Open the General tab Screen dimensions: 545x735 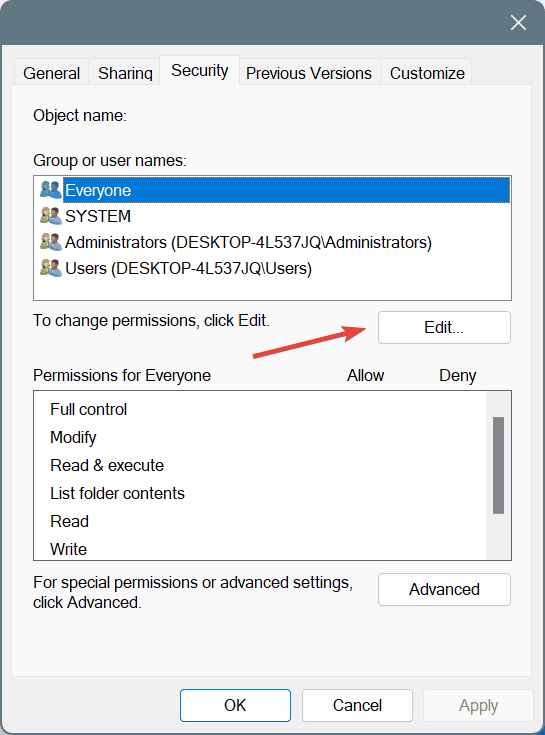point(52,73)
